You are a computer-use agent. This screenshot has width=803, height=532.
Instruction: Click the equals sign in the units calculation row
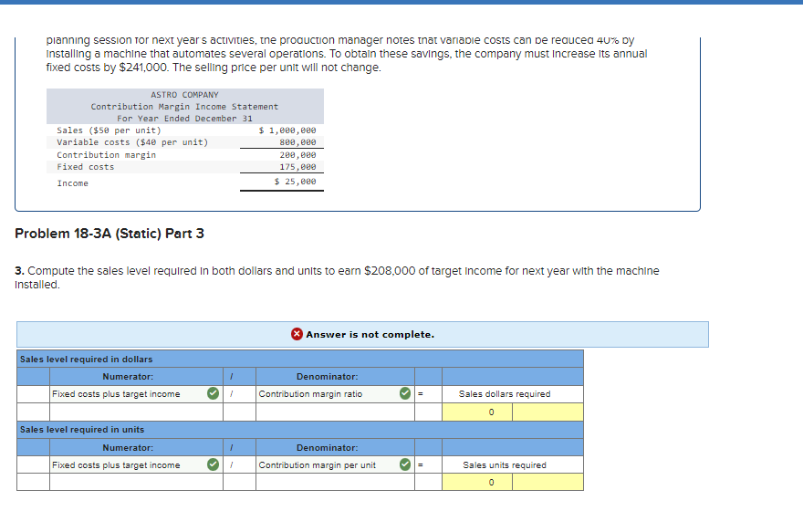tap(422, 465)
